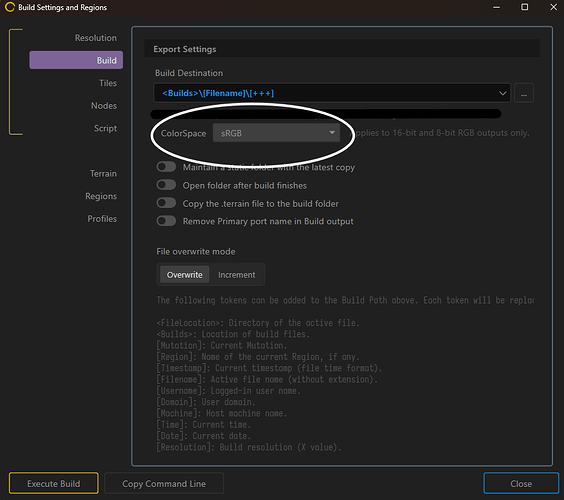Click the Execute Build button
Image resolution: width=564 pixels, height=500 pixels.
coord(54,483)
